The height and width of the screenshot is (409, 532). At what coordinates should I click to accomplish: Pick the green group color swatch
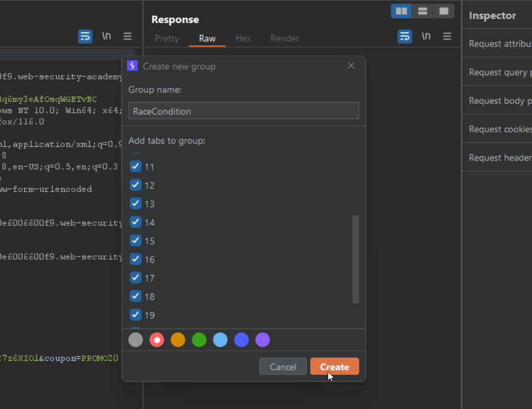[x=199, y=340]
